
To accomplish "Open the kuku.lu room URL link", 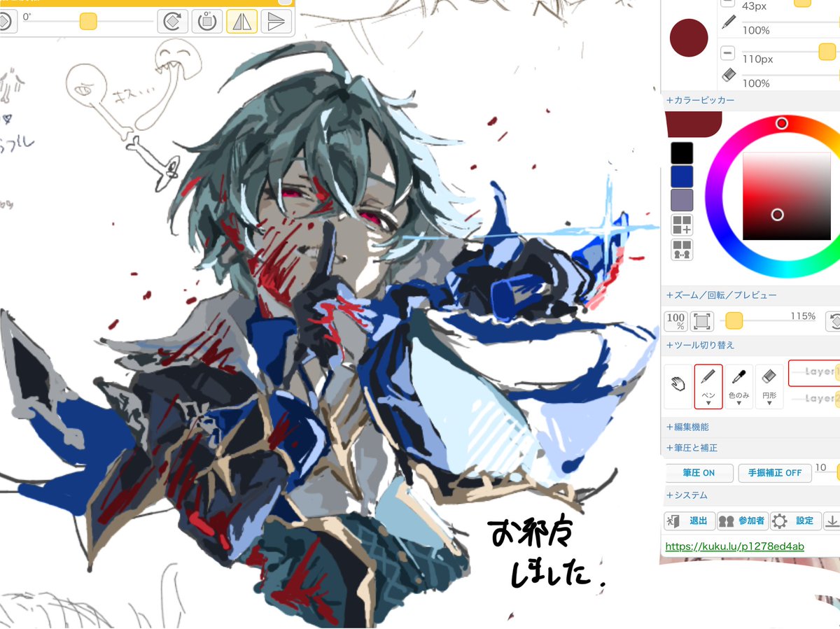I will (x=734, y=546).
